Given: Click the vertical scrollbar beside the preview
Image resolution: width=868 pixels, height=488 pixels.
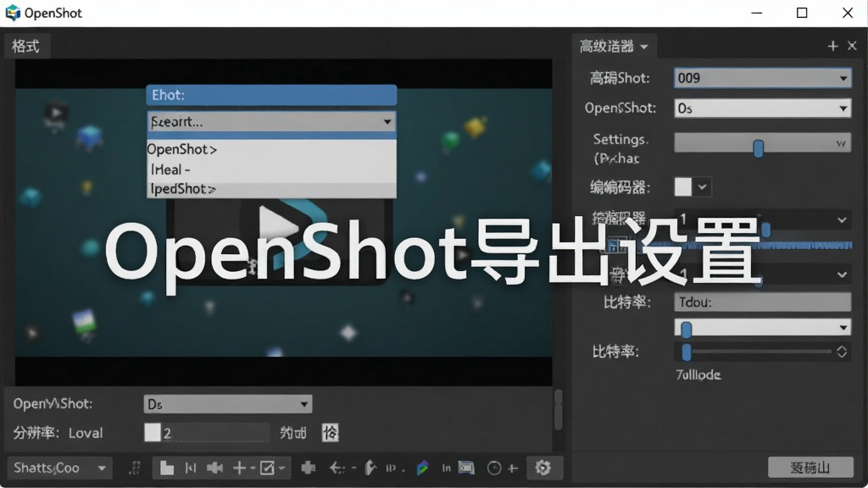Looking at the screenshot, I should [x=558, y=409].
